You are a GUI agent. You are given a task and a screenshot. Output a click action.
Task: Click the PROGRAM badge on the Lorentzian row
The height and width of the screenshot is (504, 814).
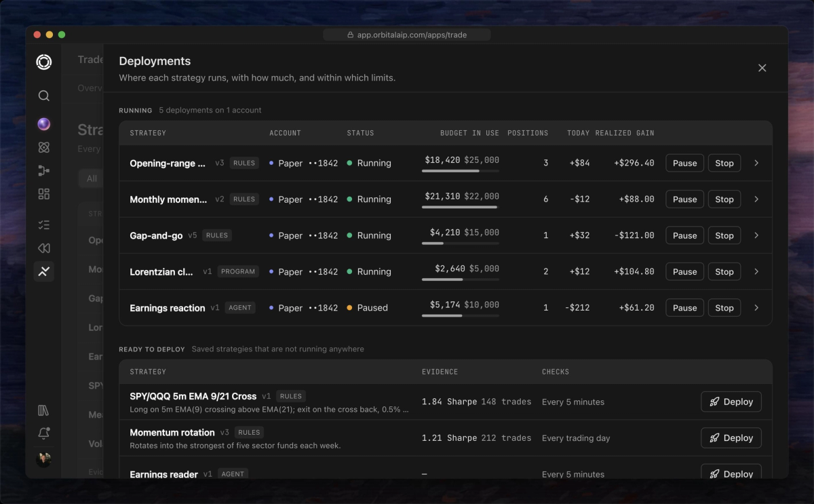coord(238,271)
